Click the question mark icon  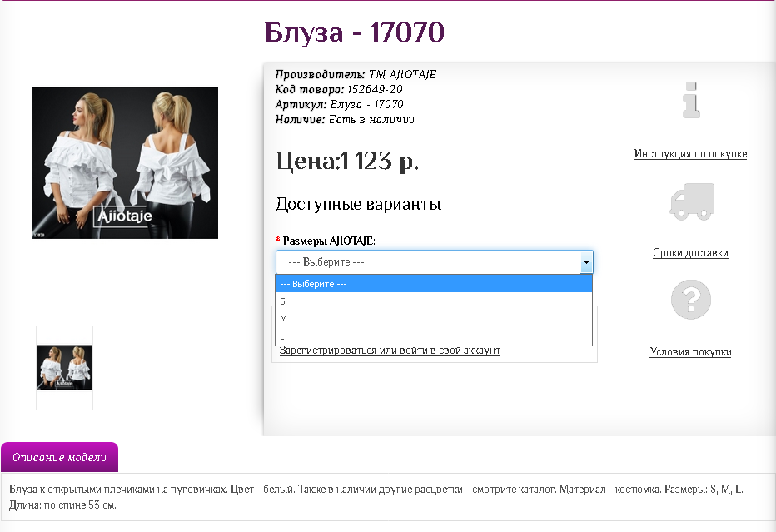[691, 300]
